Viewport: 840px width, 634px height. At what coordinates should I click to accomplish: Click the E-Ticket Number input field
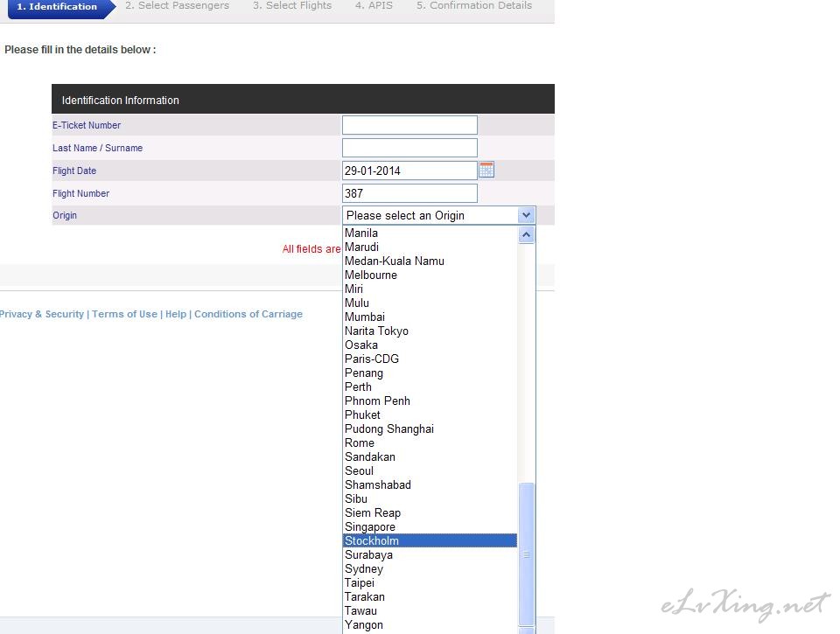click(409, 125)
